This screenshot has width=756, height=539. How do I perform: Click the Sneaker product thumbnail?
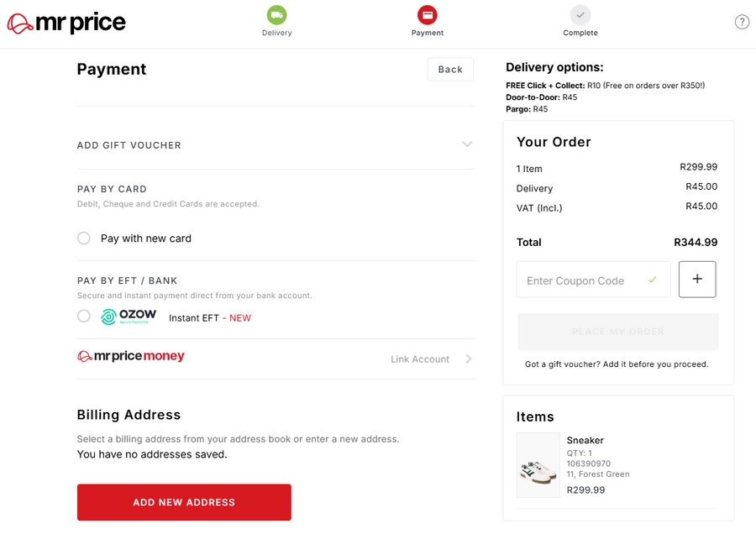click(x=538, y=465)
